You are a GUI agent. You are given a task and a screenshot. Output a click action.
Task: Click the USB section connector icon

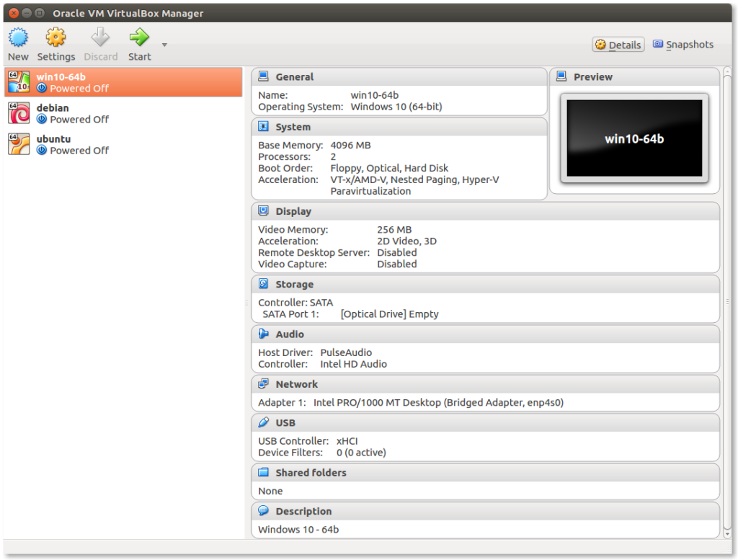(264, 423)
